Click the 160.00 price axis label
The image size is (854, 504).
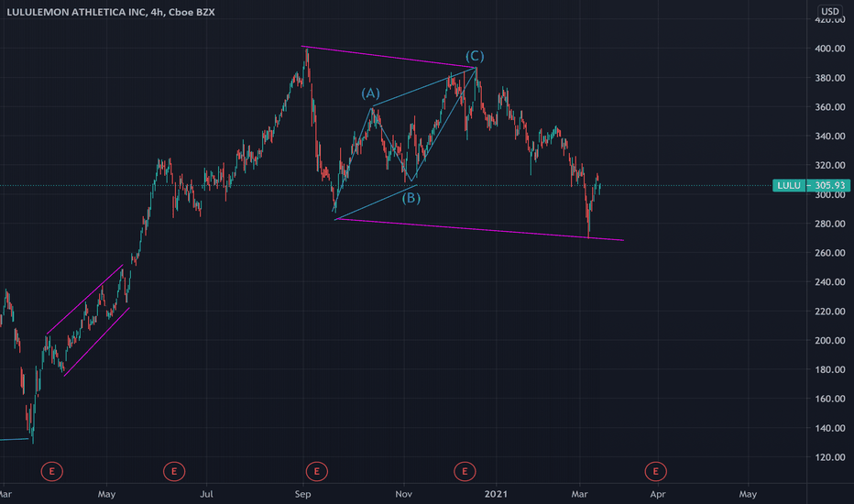click(830, 399)
